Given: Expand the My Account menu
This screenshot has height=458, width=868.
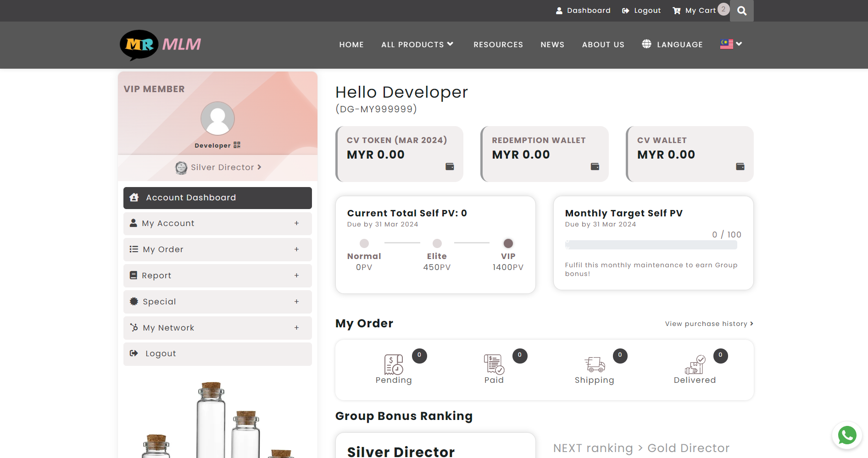Looking at the screenshot, I should (217, 223).
